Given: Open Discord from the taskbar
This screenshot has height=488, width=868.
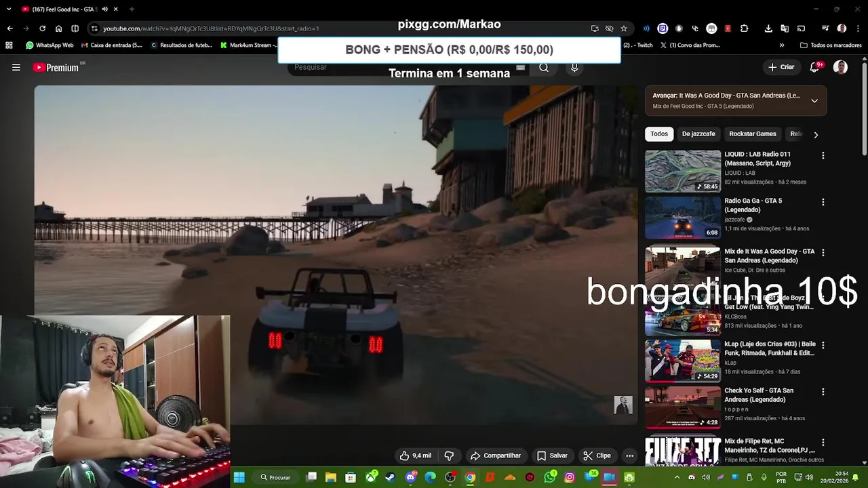Looking at the screenshot, I should coord(410,477).
